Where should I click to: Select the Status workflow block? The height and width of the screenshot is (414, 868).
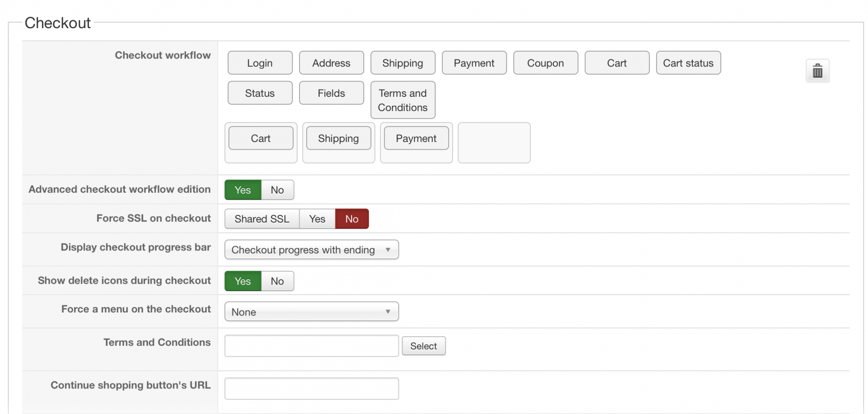(260, 93)
